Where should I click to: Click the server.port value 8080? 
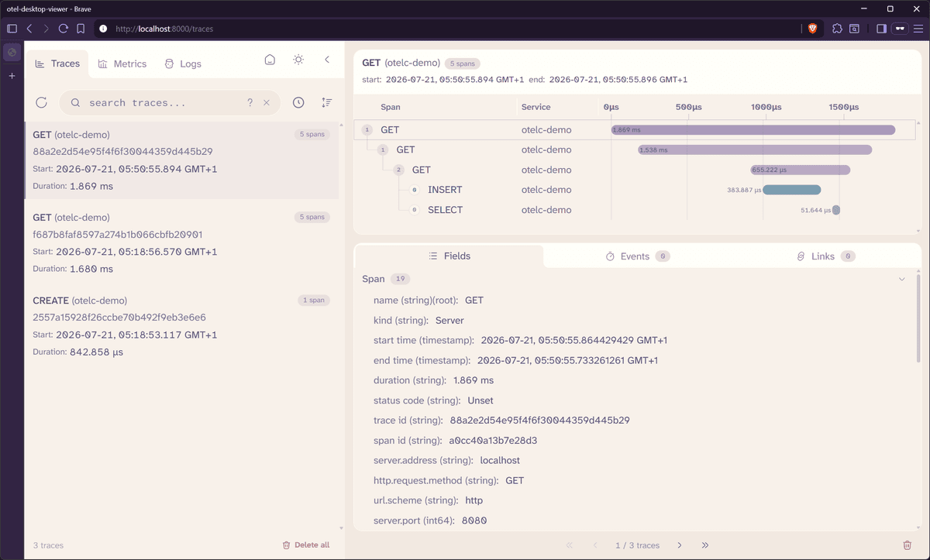tap(474, 521)
